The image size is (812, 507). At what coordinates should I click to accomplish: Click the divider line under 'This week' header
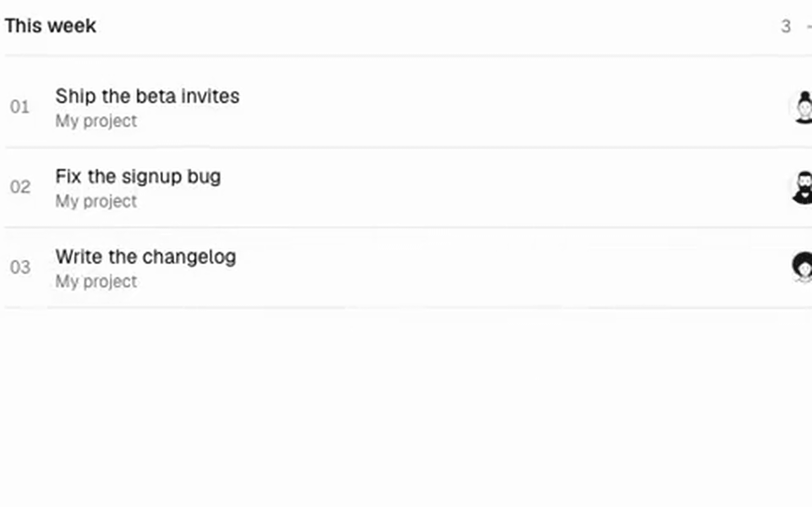pos(408,56)
